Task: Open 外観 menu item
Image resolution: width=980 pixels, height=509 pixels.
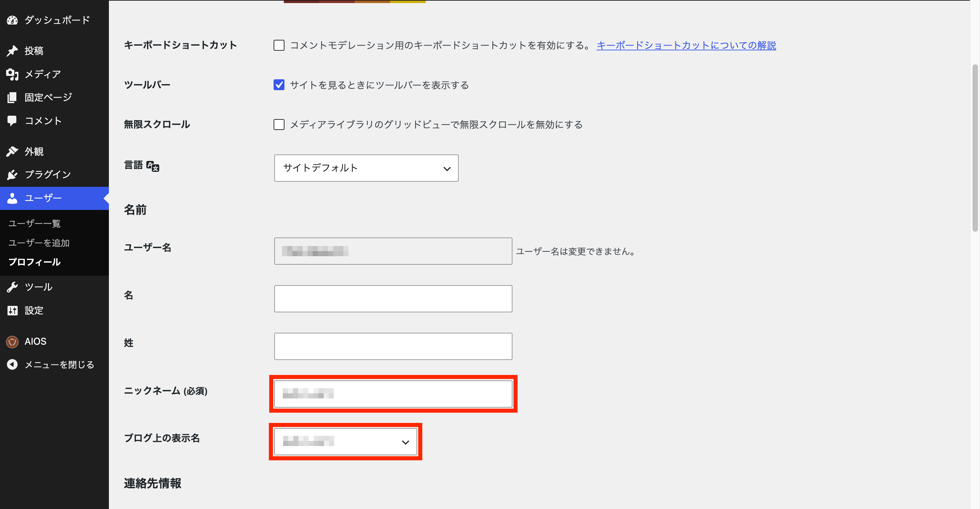Action: pos(54,151)
